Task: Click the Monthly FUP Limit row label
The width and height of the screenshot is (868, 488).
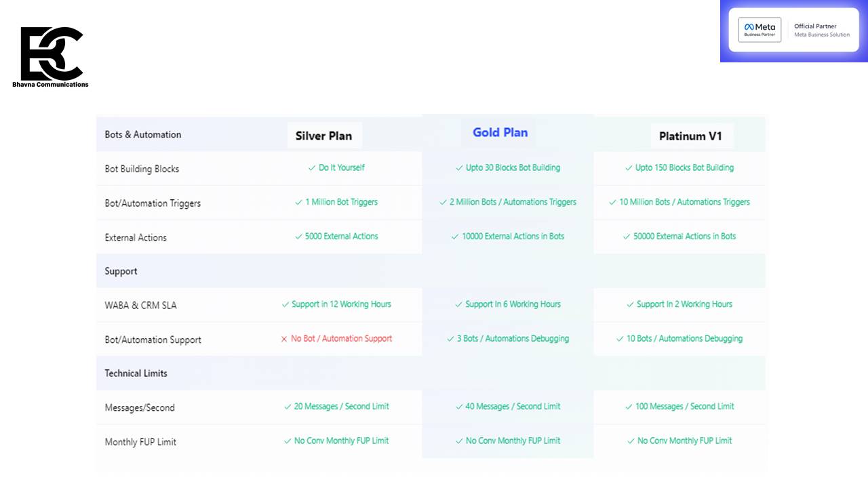Action: pyautogui.click(x=140, y=442)
